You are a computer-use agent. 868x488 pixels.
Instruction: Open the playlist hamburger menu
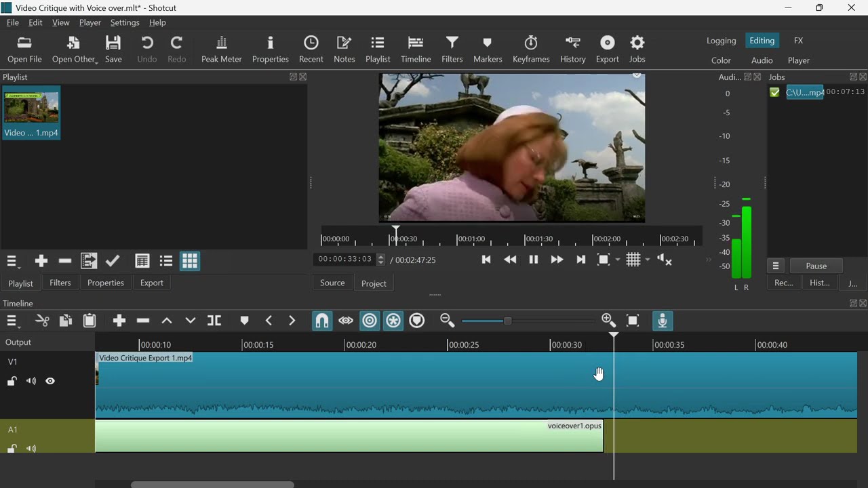(x=12, y=261)
